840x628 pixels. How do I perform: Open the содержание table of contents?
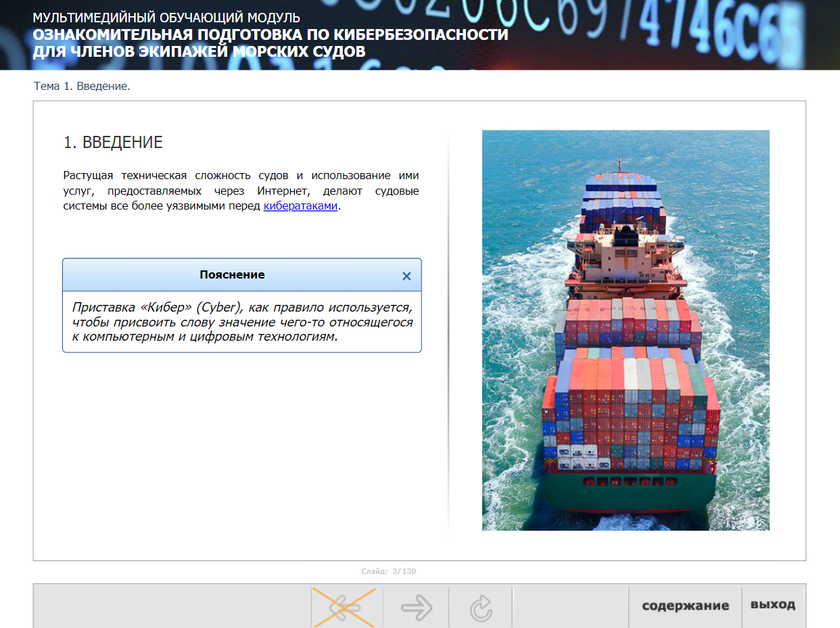pos(685,606)
